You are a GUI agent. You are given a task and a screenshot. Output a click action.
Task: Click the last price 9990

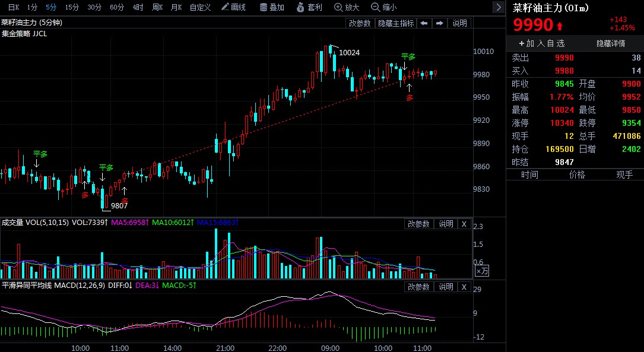coord(533,26)
